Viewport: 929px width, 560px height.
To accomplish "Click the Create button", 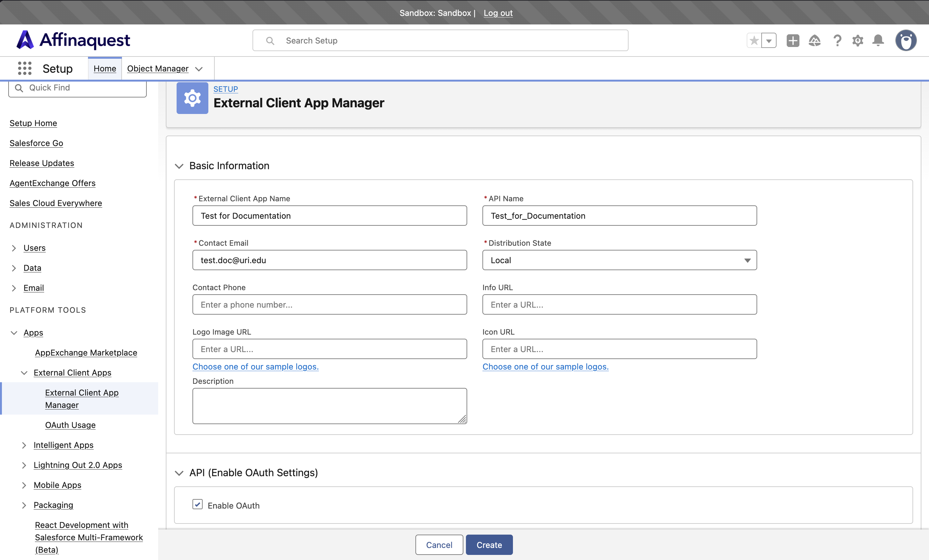I will click(489, 545).
